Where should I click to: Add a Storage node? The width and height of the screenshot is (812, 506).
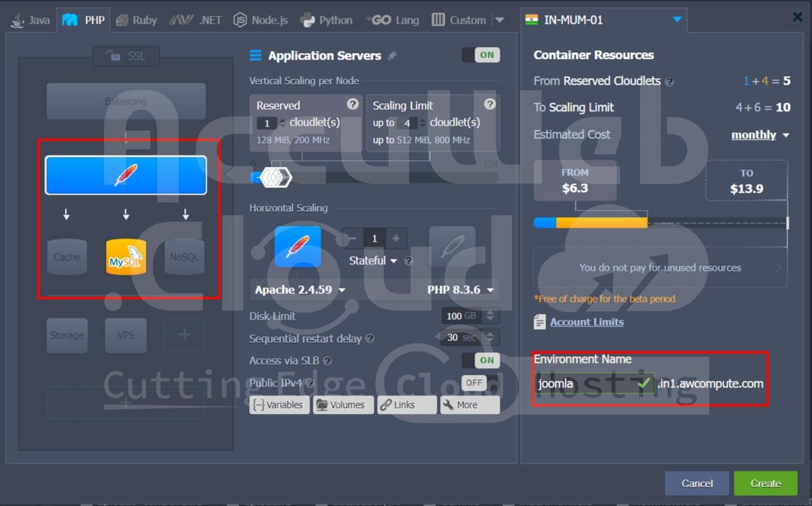click(67, 335)
